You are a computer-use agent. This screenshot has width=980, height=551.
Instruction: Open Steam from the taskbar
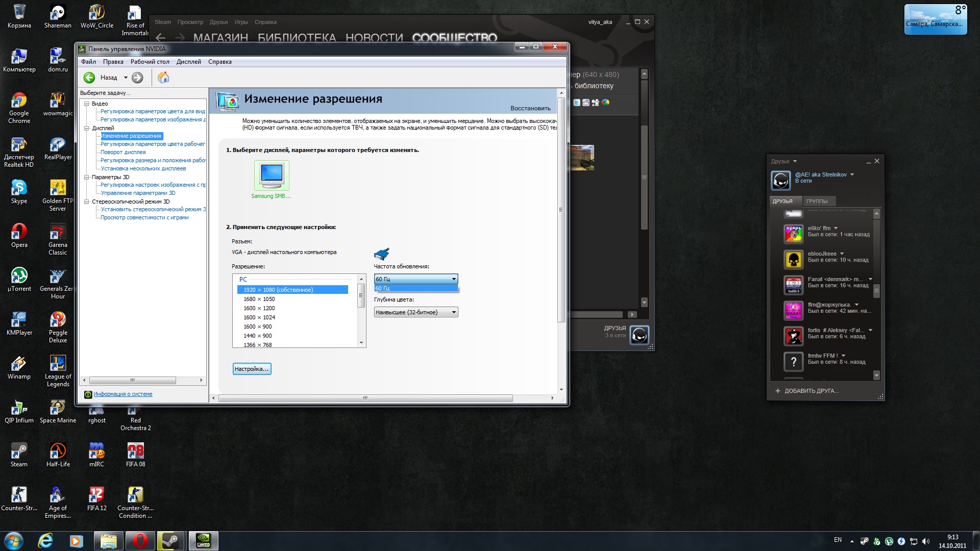(170, 541)
